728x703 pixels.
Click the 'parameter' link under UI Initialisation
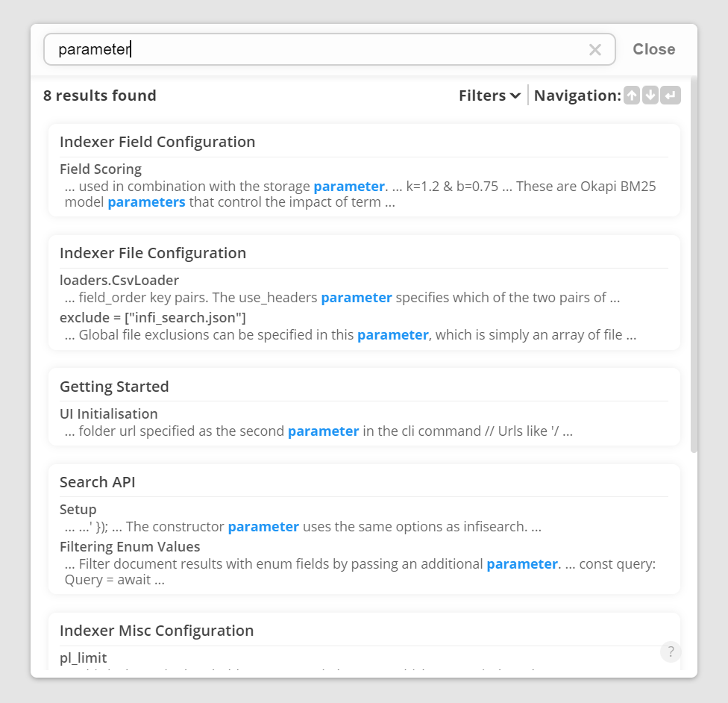(x=323, y=431)
